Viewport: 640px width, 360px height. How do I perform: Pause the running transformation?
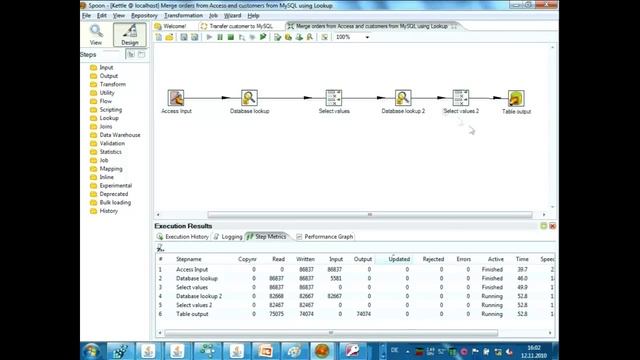click(x=220, y=37)
